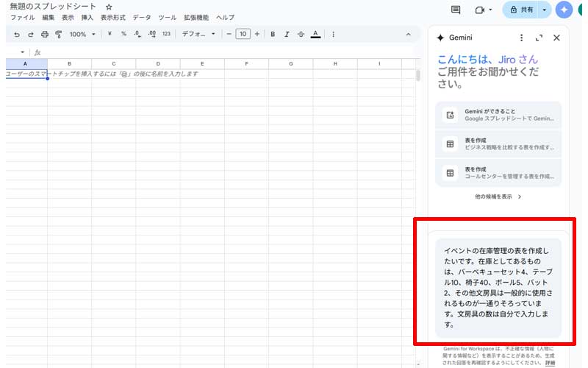Open the データ menu
The image size is (588, 368).
142,17
